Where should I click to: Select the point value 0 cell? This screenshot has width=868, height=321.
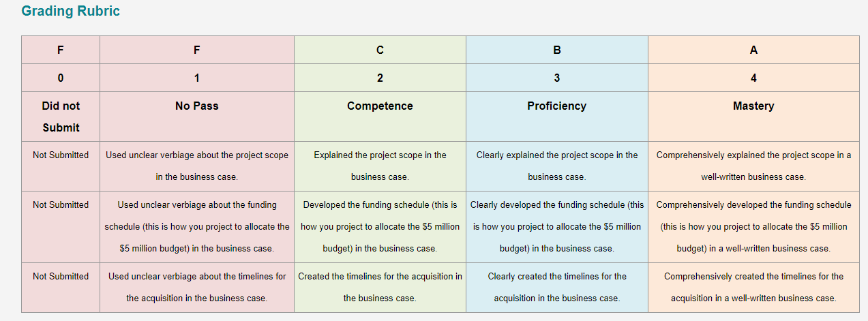[61, 78]
